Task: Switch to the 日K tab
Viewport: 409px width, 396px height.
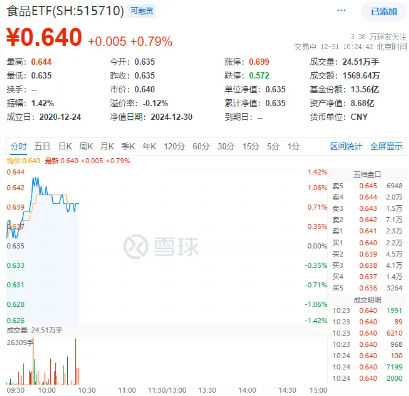Action: pos(65,146)
